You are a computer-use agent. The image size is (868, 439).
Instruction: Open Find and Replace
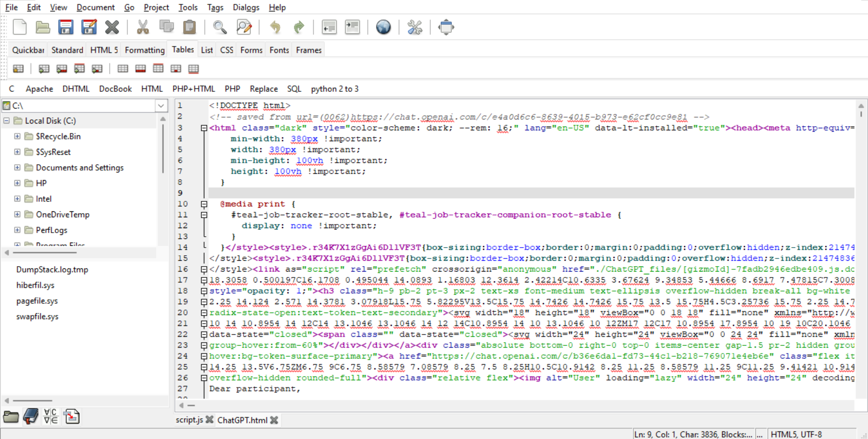244,27
